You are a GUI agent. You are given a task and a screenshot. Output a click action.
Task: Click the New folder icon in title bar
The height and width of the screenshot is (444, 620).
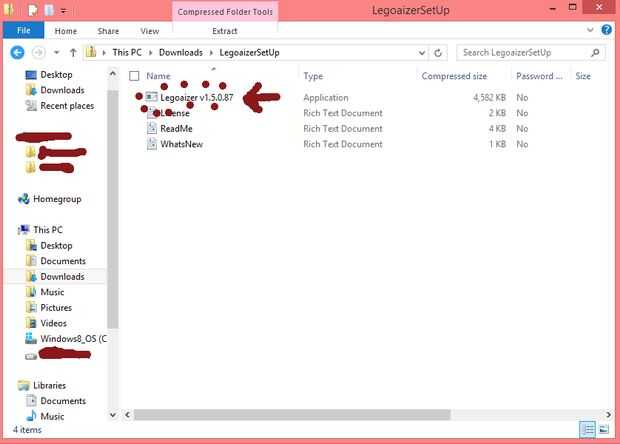tap(49, 10)
